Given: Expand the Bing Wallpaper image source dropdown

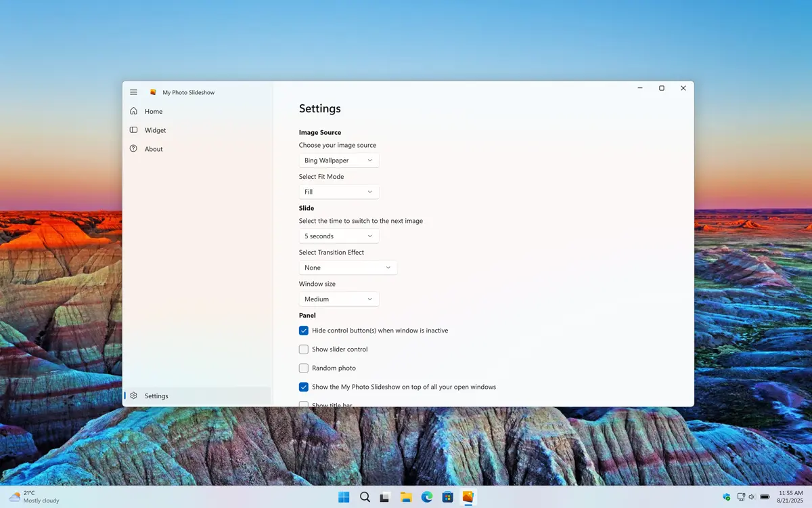Looking at the screenshot, I should click(338, 161).
